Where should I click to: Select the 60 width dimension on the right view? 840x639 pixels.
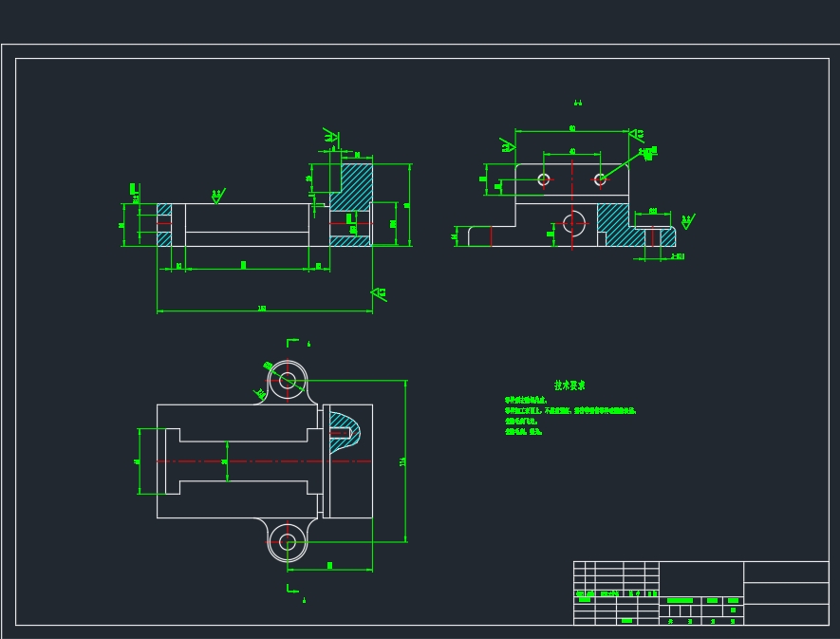coord(573,128)
